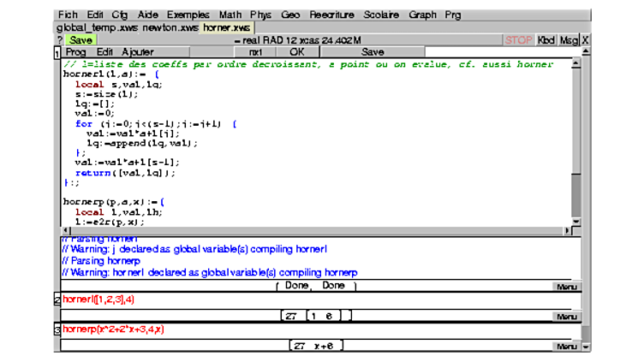Click the code editor vertical scrollbar

[x=575, y=137]
